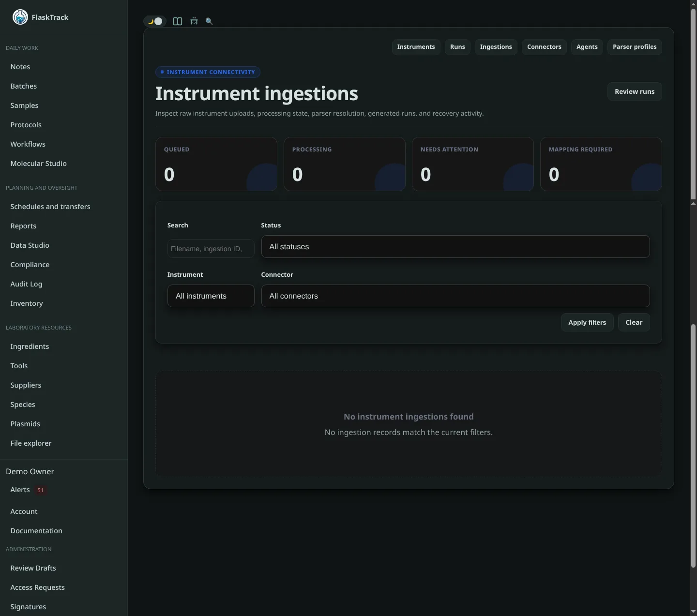Screen dimensions: 697x616
Task: Select the Ingestions tab
Action: [496, 47]
